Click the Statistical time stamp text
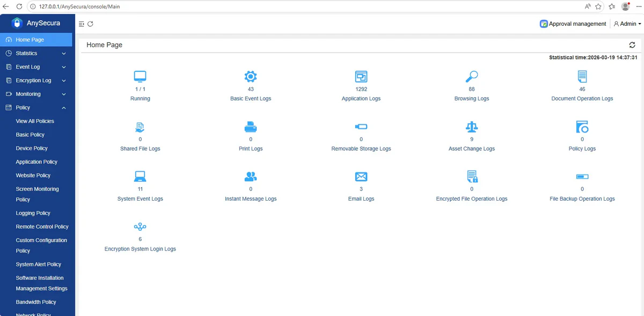This screenshot has width=644, height=316. coord(593,57)
